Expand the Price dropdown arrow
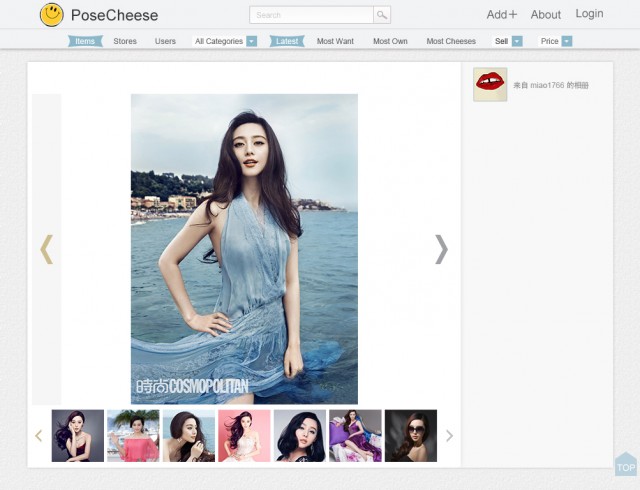This screenshot has width=640, height=490. pyautogui.click(x=567, y=41)
